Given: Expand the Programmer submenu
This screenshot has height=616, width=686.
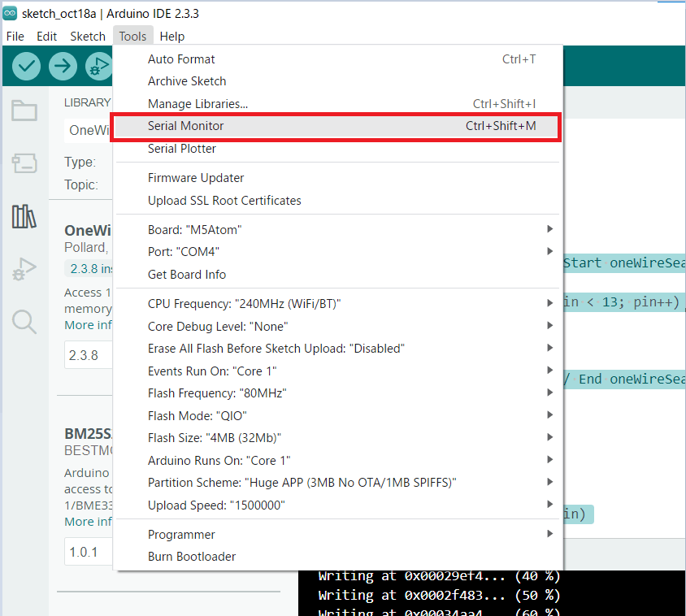Looking at the screenshot, I should [337, 534].
